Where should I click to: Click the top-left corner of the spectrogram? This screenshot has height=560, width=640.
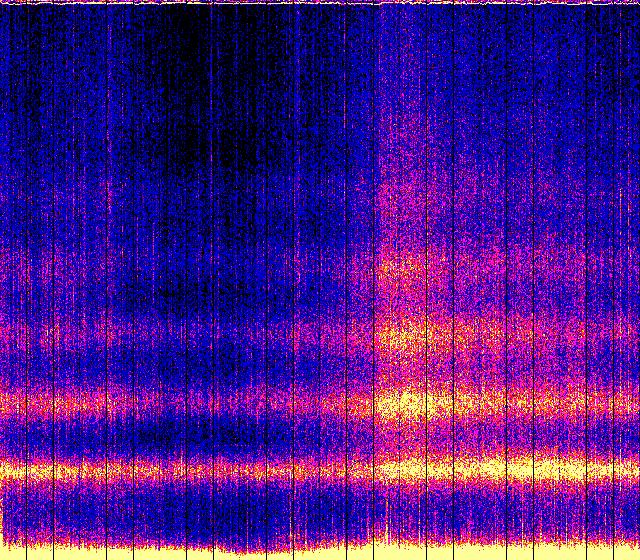pyautogui.click(x=3, y=3)
